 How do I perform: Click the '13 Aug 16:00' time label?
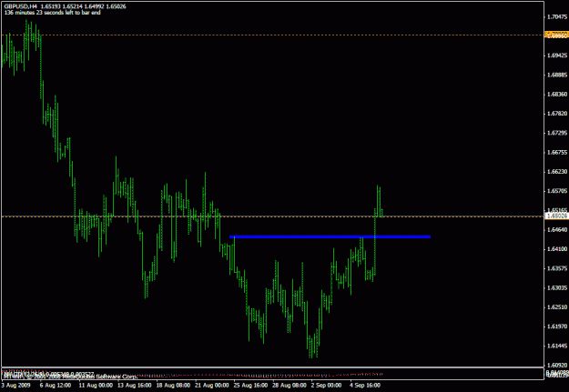tap(133, 385)
